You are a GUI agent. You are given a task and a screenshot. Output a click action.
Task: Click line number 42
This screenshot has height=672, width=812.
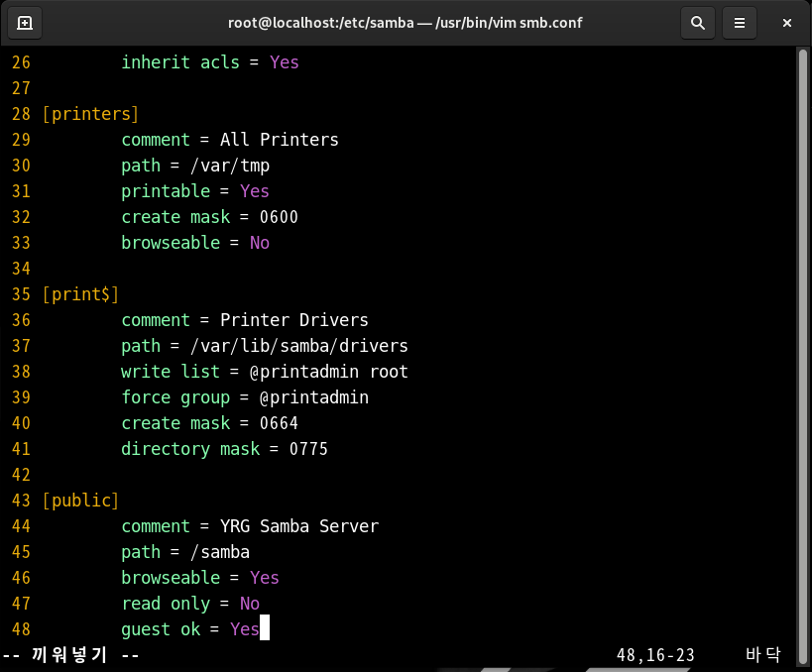click(x=21, y=475)
